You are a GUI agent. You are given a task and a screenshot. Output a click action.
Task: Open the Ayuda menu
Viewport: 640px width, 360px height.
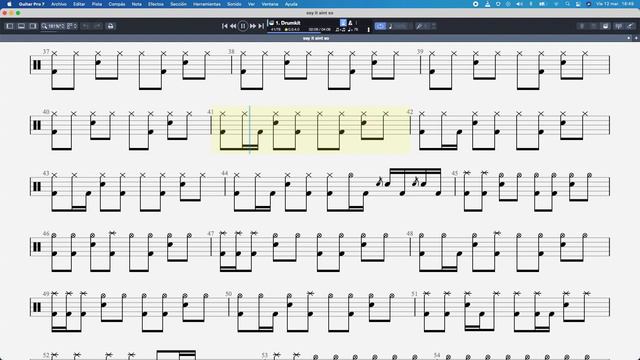291,4
